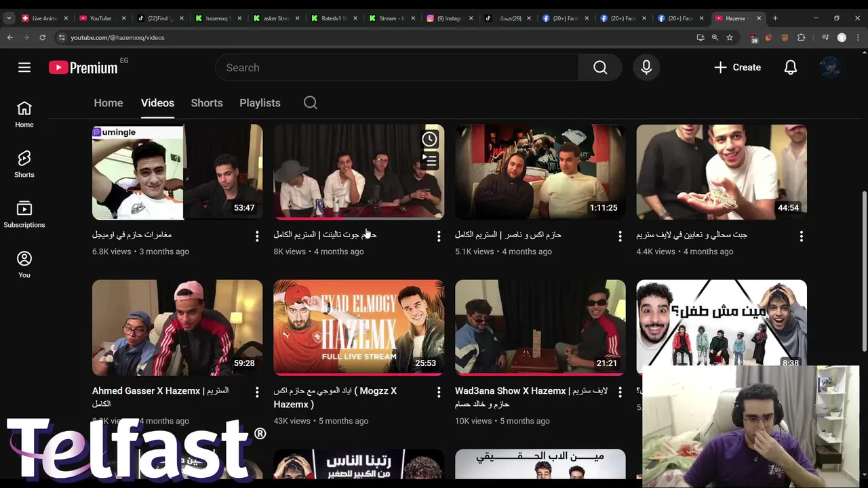
Task: Open options for Ahmed Gasser X Hazemx video
Action: coord(257,392)
